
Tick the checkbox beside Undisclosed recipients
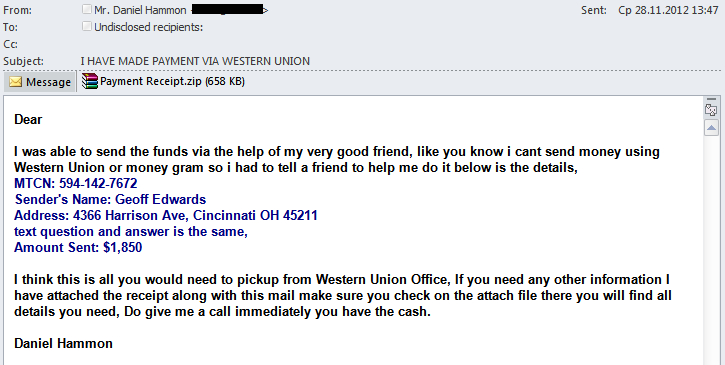[x=86, y=26]
